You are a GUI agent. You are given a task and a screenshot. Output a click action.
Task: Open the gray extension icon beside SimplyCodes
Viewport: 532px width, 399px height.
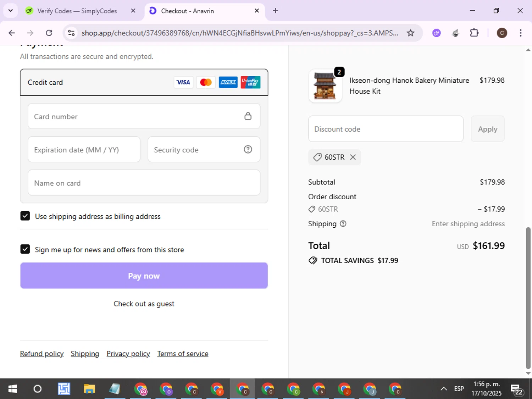[456, 33]
